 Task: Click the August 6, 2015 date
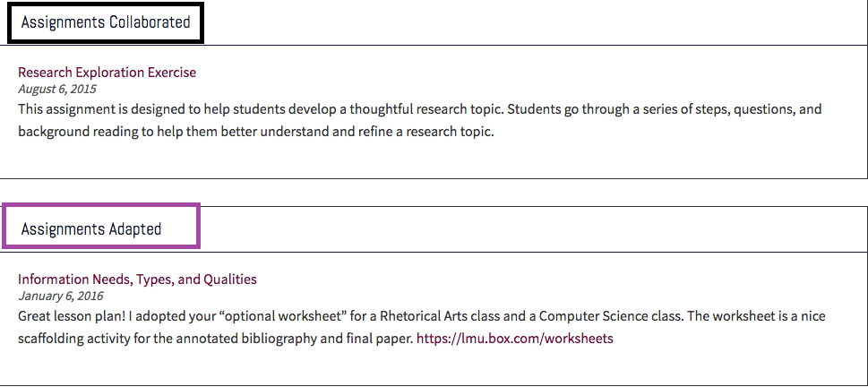pos(57,89)
